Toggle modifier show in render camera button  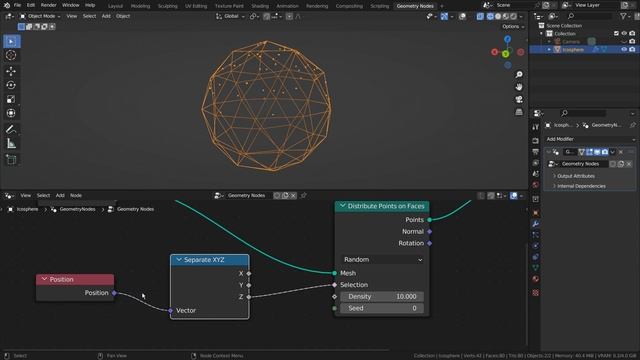click(x=605, y=152)
